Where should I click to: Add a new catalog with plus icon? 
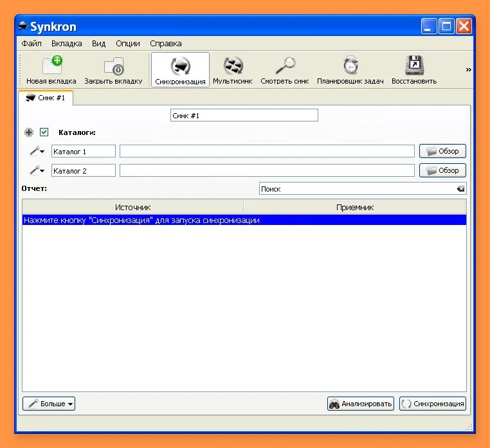[29, 132]
